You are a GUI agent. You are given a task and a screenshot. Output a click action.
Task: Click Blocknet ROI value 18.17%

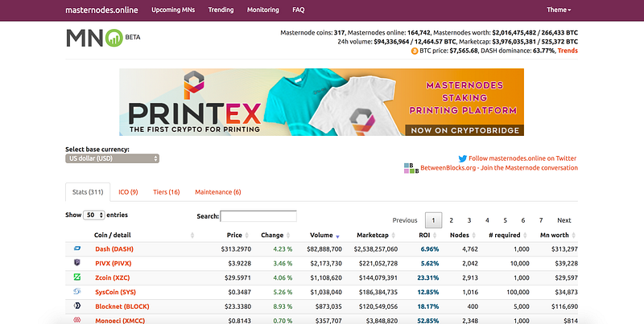click(x=428, y=306)
